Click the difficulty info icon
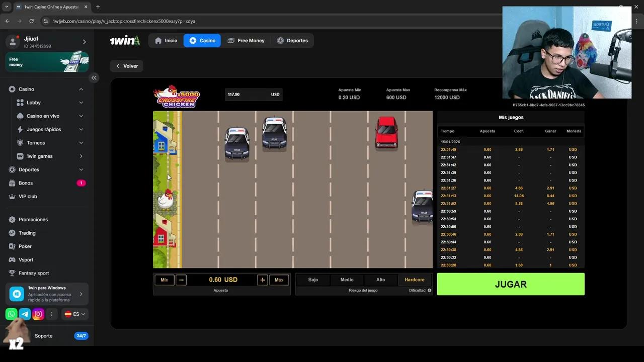 click(x=429, y=291)
